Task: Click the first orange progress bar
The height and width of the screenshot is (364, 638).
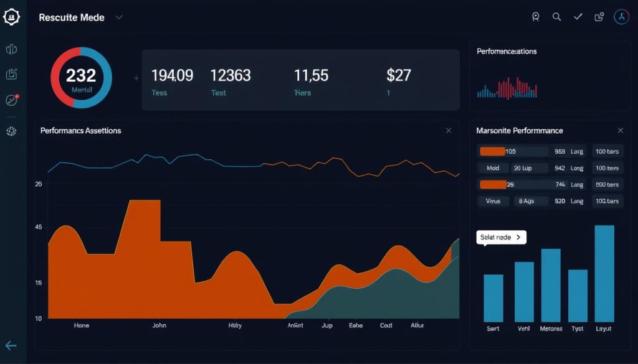Action: 492,151
